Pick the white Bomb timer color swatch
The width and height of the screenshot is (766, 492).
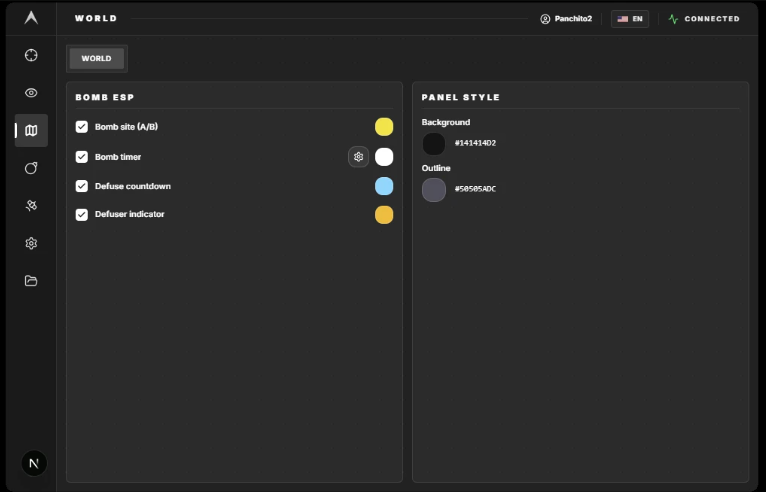coord(384,157)
